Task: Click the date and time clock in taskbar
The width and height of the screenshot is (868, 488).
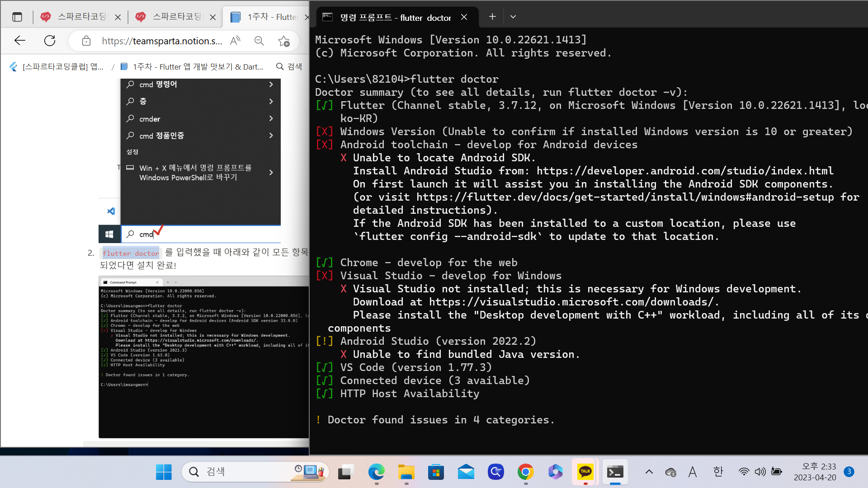Action: click(815, 472)
